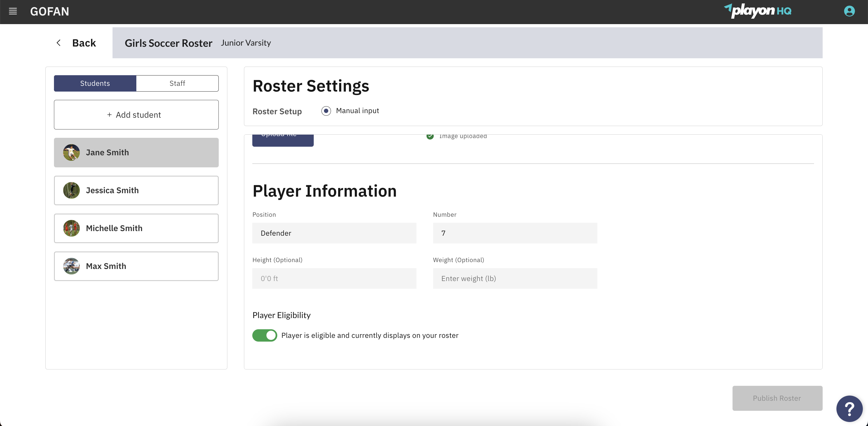Toggle Max Smith's eligibility switch color indicator
The width and height of the screenshot is (868, 426).
(265, 335)
